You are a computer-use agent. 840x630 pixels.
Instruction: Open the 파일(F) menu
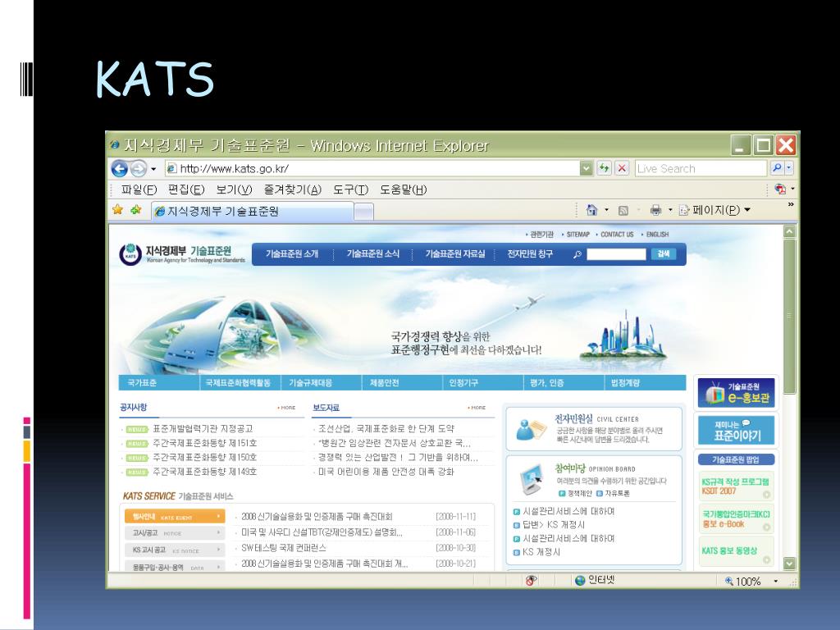[139, 189]
